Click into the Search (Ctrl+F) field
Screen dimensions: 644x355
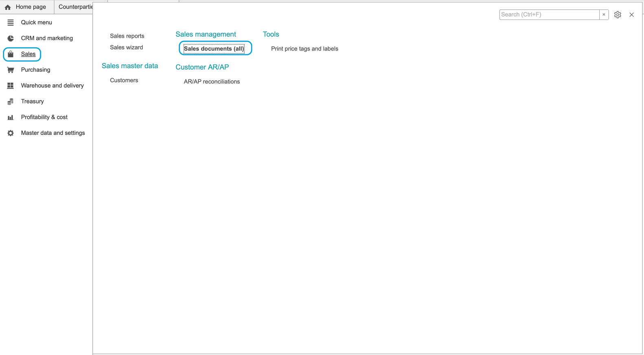coord(549,15)
